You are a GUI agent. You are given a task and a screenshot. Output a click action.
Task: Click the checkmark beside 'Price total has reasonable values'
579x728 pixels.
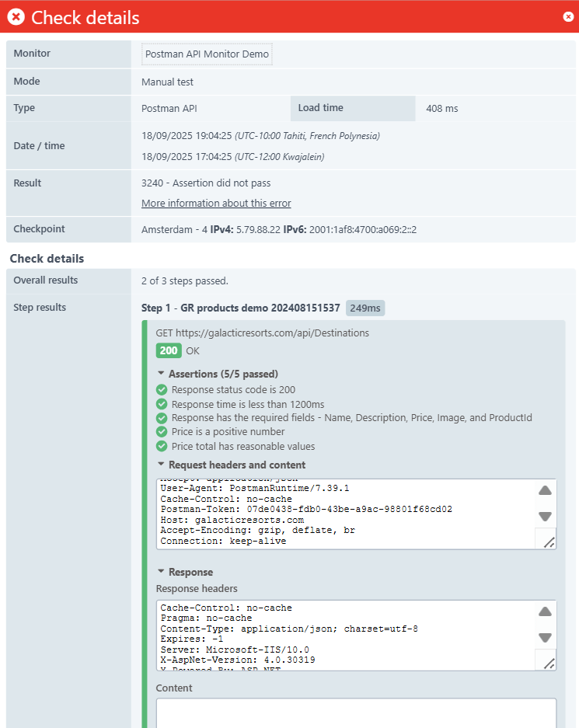click(x=162, y=446)
